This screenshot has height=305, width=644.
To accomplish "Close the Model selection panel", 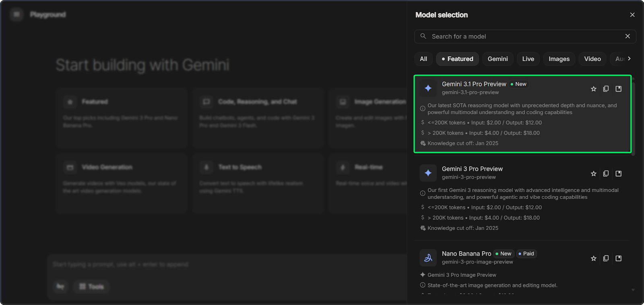I will (x=632, y=15).
